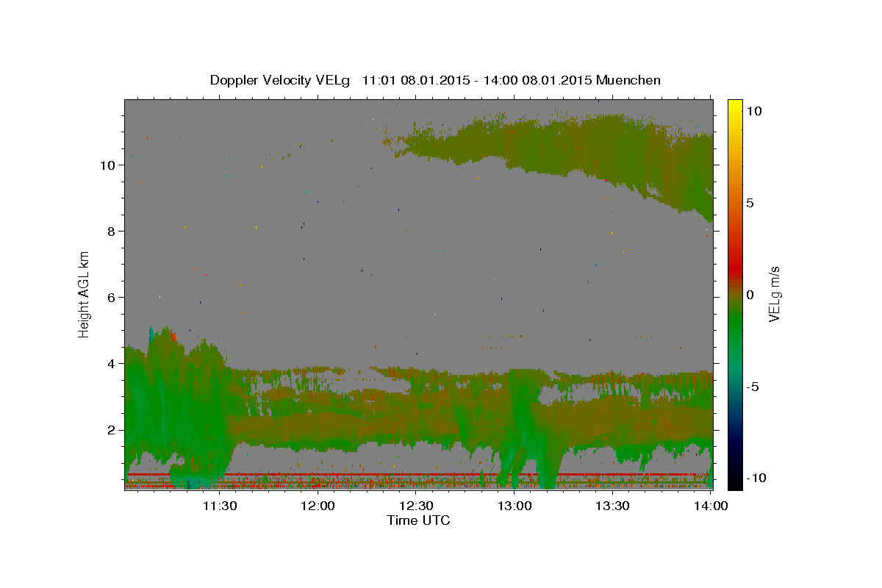The width and height of the screenshot is (882, 588).
Task: Click the 13:00 time tick label
Action: click(x=514, y=506)
